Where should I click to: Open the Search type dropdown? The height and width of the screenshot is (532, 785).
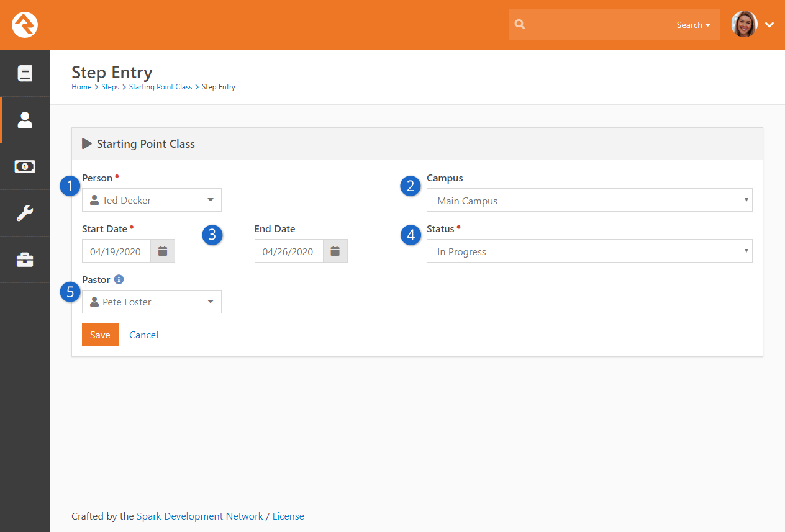693,25
